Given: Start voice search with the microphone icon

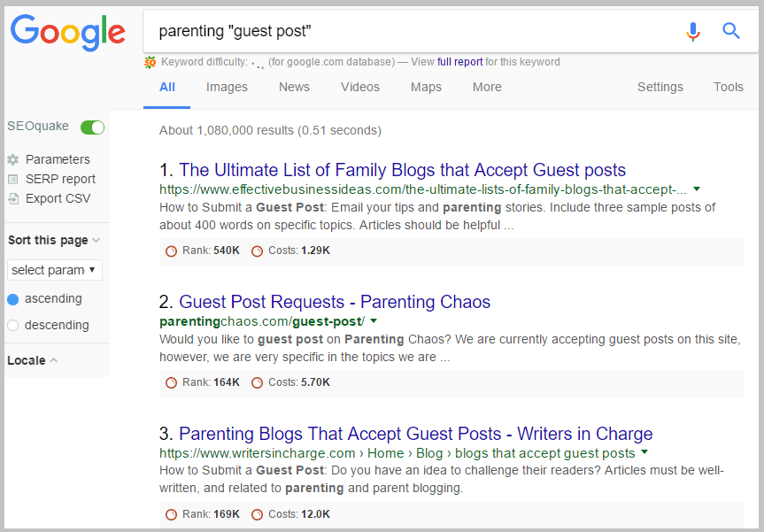Looking at the screenshot, I should pyautogui.click(x=692, y=32).
